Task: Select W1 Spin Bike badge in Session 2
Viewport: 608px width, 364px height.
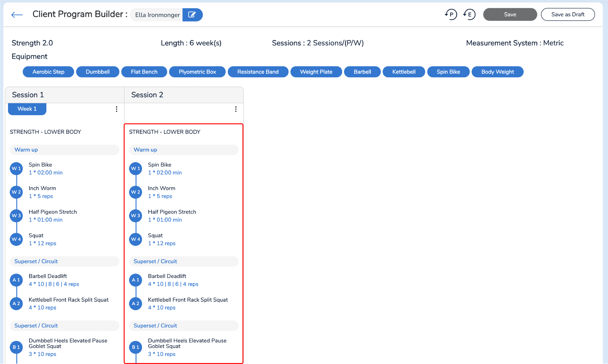Action: (136, 168)
